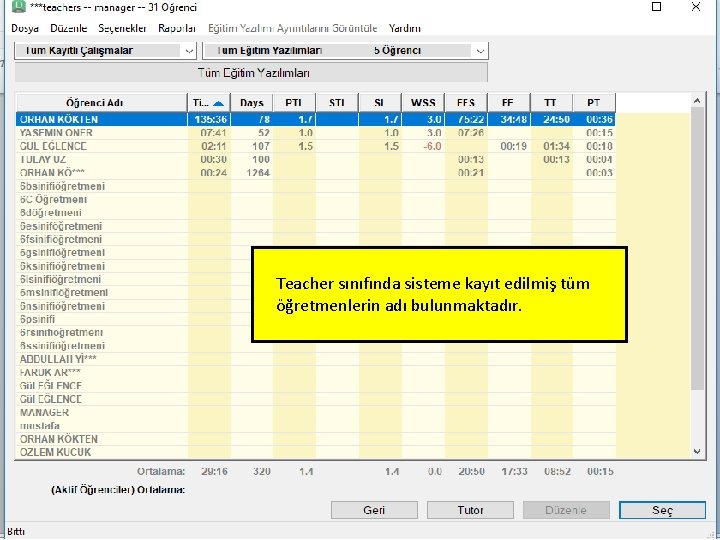Sort by FFS column header
The height and width of the screenshot is (540, 720).
pyautogui.click(x=466, y=103)
